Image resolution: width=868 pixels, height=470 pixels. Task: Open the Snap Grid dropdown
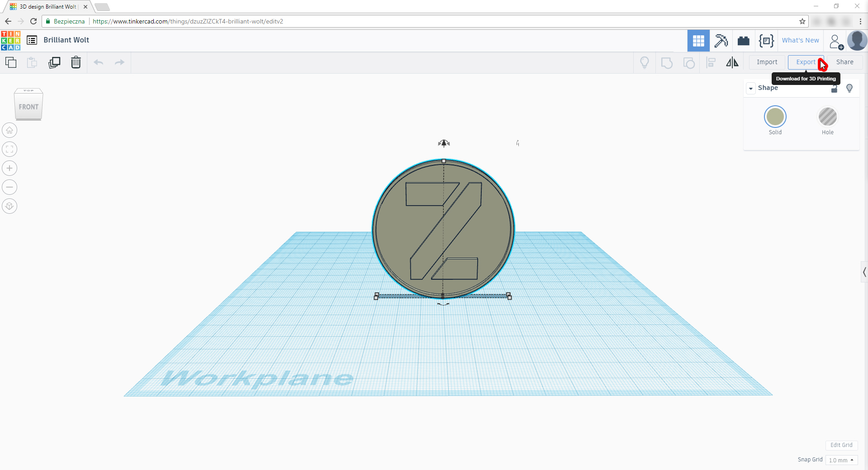841,460
